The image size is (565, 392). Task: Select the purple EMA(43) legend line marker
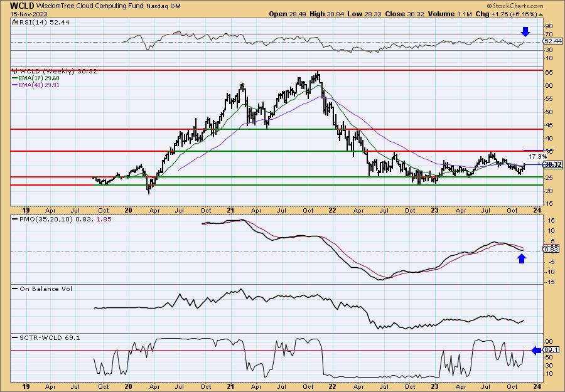click(x=15, y=85)
